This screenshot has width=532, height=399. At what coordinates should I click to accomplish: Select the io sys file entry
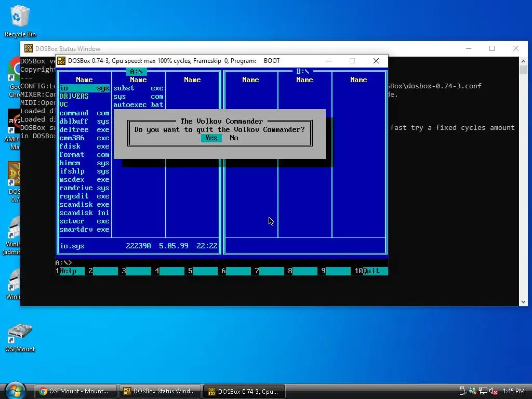[85, 88]
